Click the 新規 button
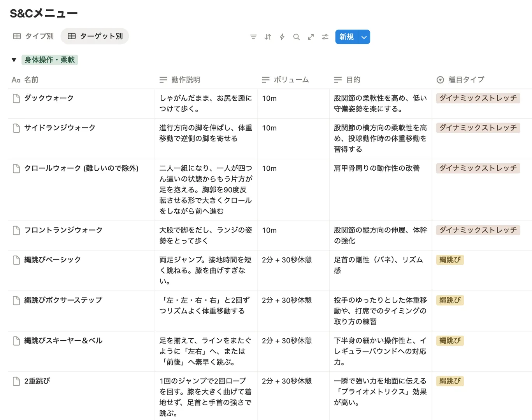Screen dimensions: 532x420 coord(346,37)
